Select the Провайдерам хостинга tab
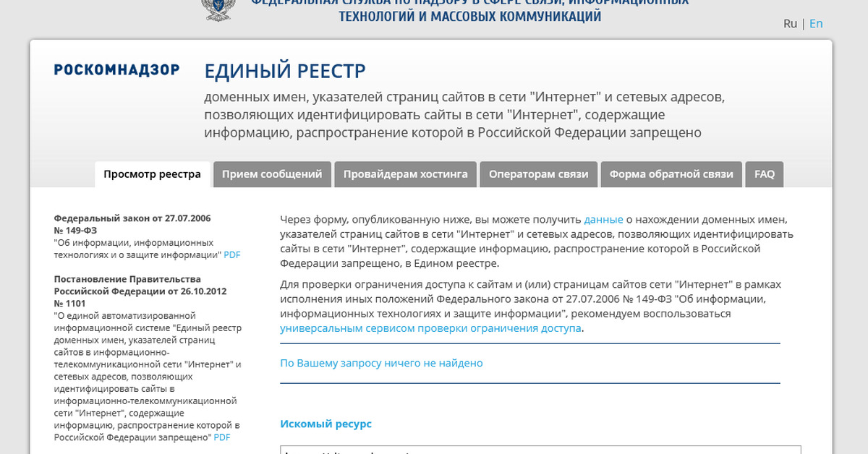This screenshot has height=454, width=868. 406,174
